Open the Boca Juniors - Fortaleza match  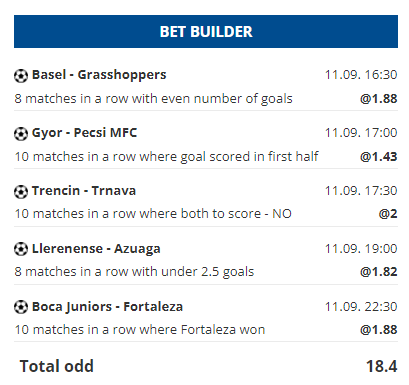(x=107, y=307)
